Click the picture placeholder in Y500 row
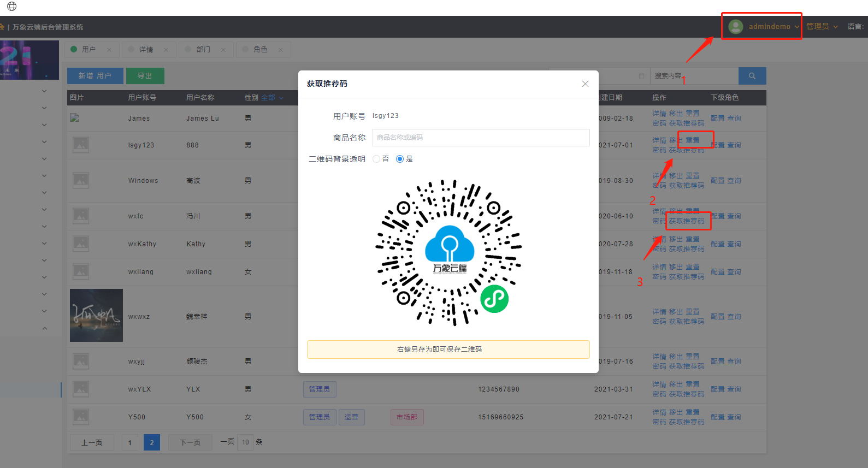 (81, 417)
